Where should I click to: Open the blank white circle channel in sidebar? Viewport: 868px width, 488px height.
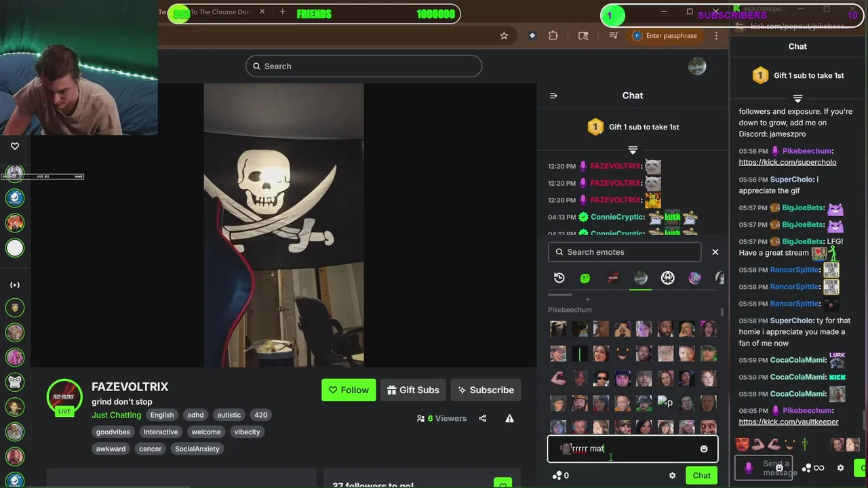tap(15, 248)
